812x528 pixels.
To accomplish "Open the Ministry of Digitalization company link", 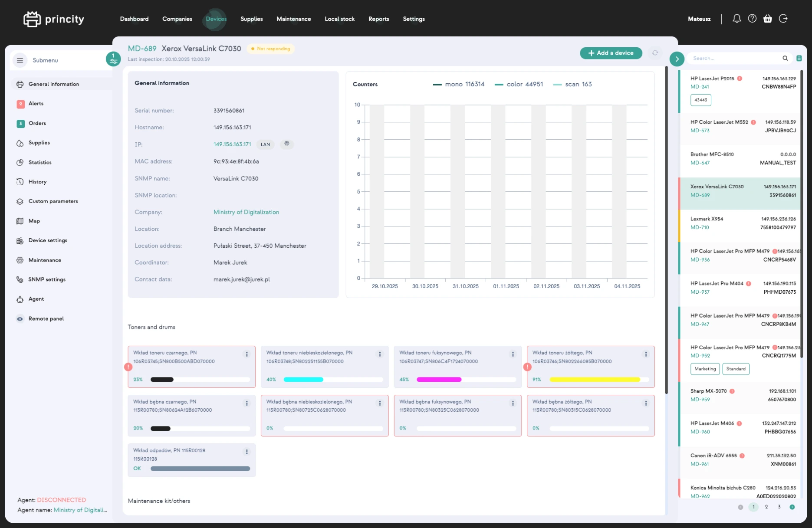I will tap(246, 212).
